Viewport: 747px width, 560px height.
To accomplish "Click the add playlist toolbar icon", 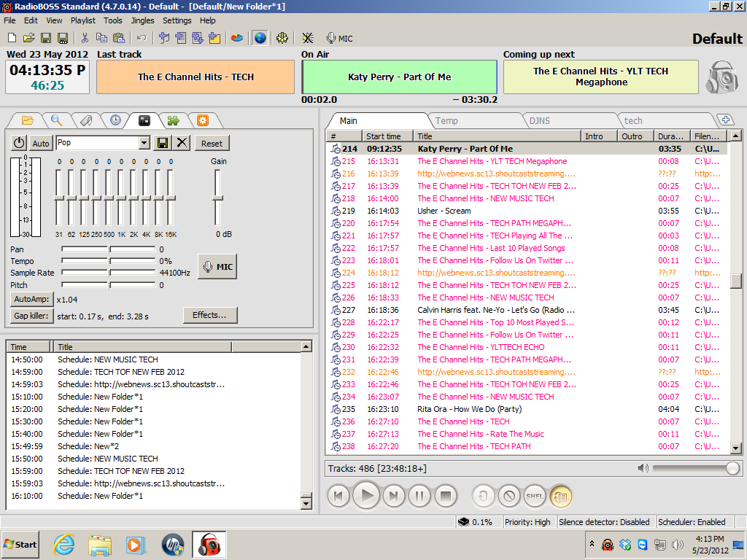I will 181,38.
